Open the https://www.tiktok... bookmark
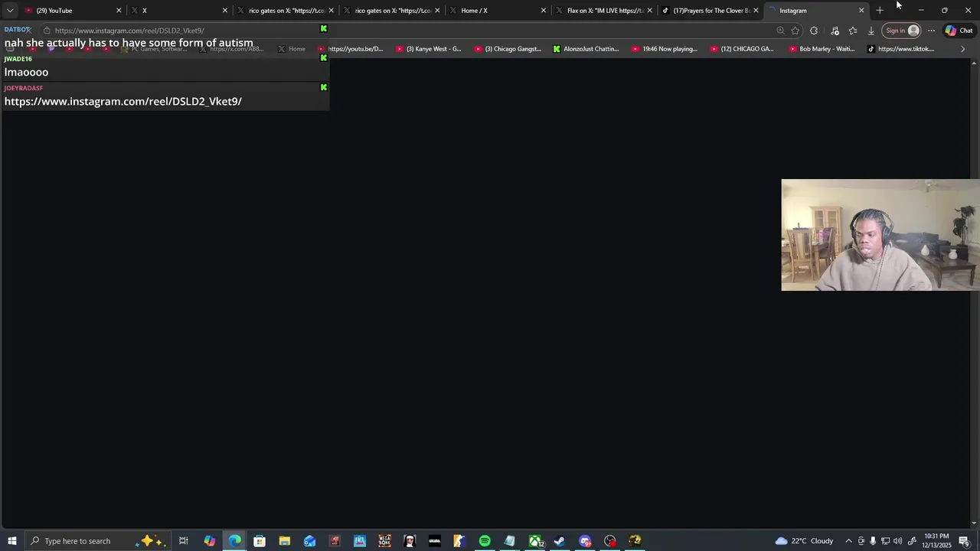Image resolution: width=980 pixels, height=551 pixels. [x=901, y=49]
